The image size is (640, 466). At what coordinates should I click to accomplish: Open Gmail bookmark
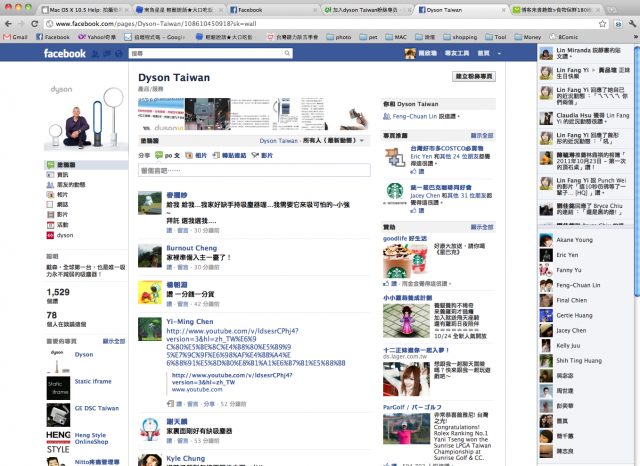tap(15, 37)
